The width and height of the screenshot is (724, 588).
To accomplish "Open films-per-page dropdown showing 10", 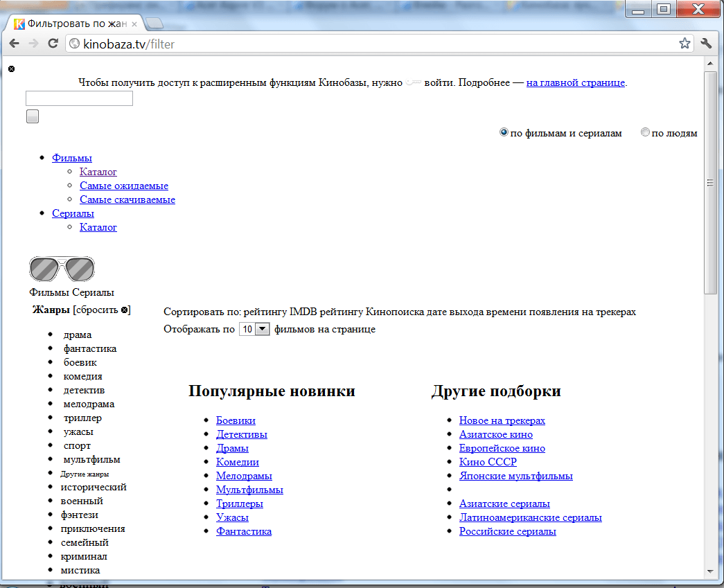I will pos(254,329).
